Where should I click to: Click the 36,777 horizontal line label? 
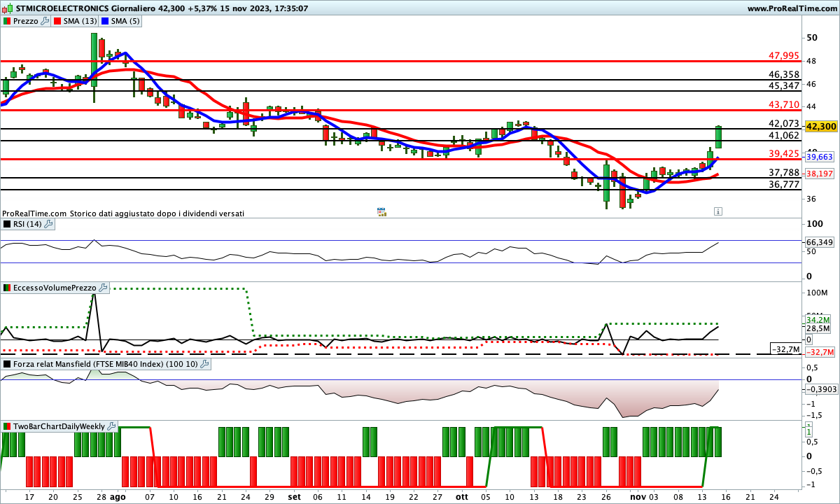[783, 184]
